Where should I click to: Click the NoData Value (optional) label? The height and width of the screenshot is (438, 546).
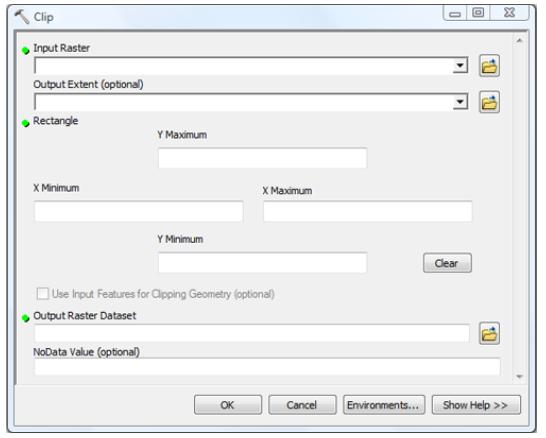click(86, 352)
